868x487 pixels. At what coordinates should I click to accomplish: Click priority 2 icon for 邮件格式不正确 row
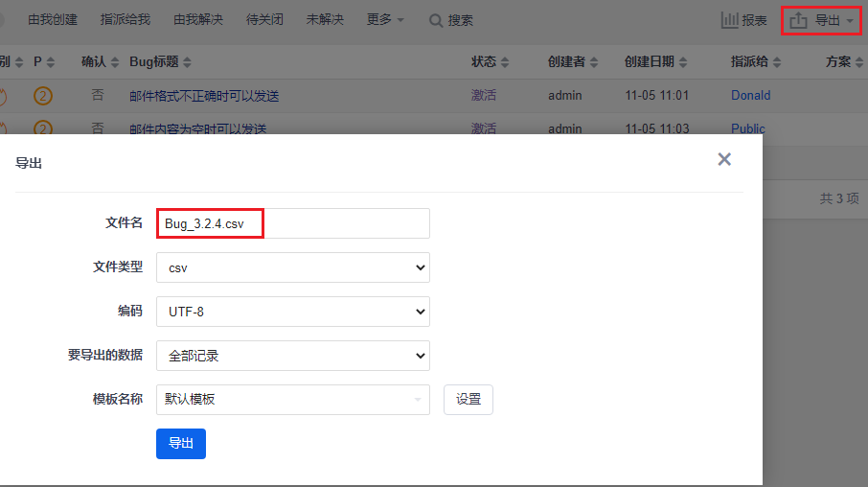coord(42,96)
